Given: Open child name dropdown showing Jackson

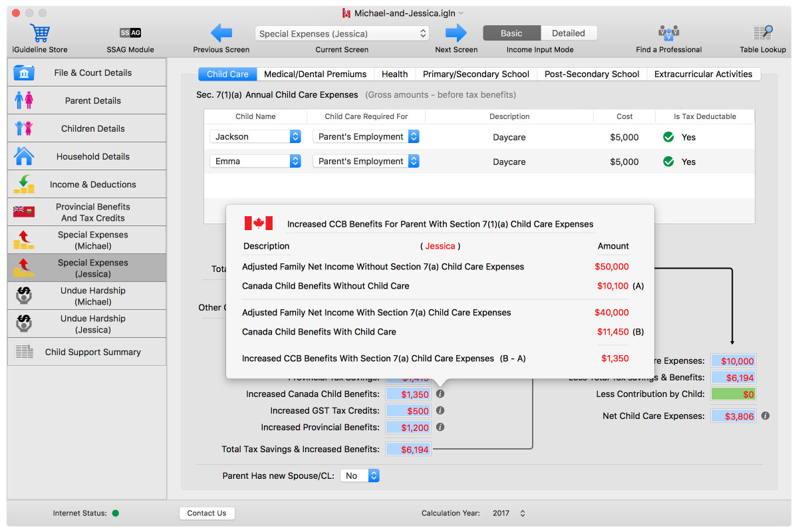Looking at the screenshot, I should 256,137.
